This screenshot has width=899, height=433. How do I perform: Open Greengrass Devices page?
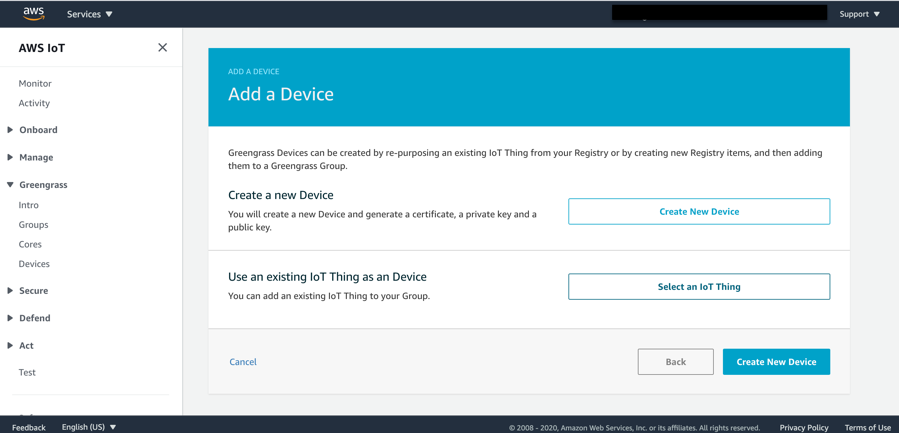point(34,264)
